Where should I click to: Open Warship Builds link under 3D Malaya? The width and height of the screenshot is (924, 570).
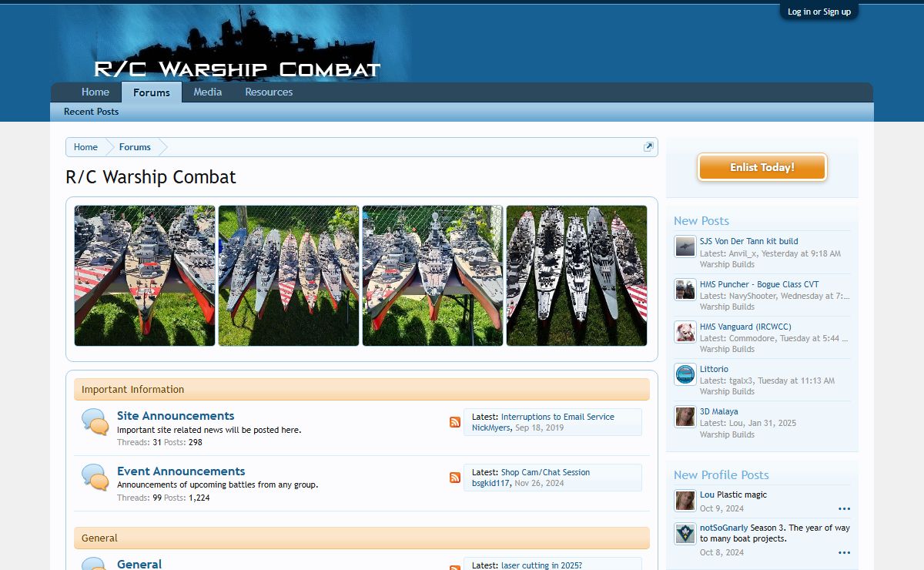click(x=727, y=434)
